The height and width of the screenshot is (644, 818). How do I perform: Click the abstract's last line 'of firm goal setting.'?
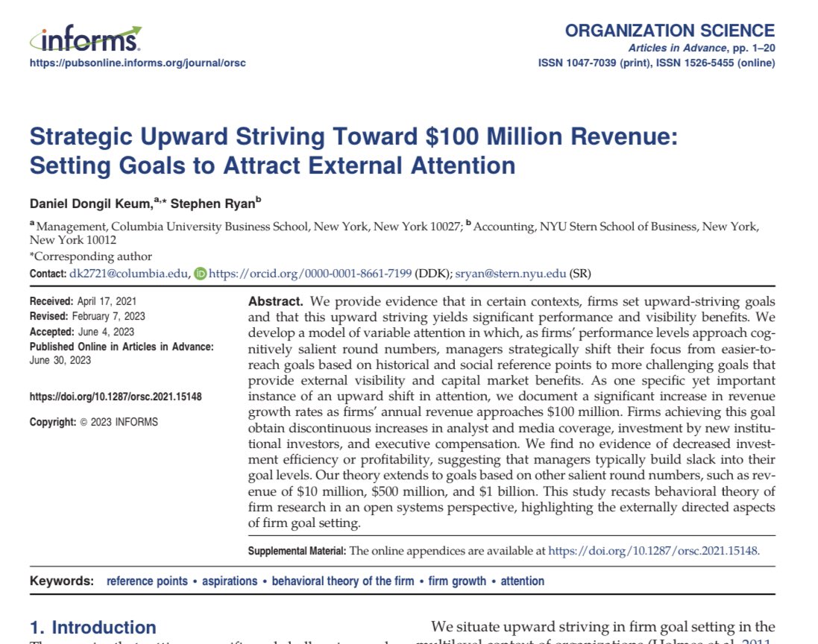point(304,523)
